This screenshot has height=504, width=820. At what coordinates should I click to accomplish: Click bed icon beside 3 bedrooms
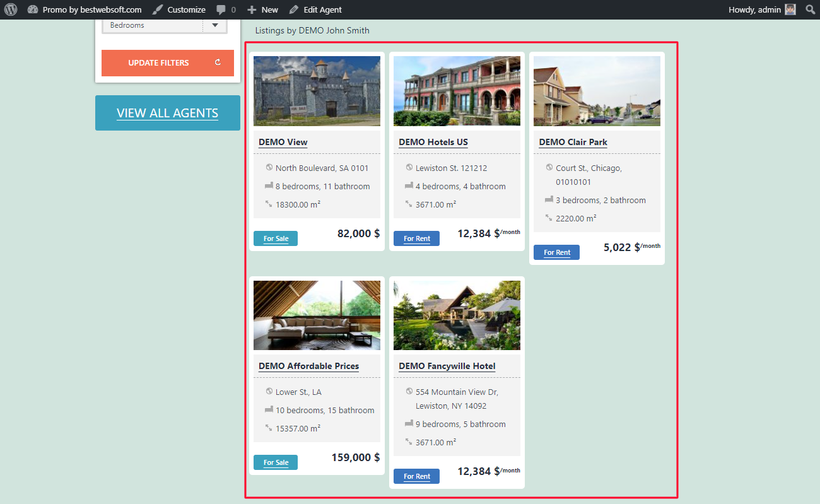[x=549, y=199]
